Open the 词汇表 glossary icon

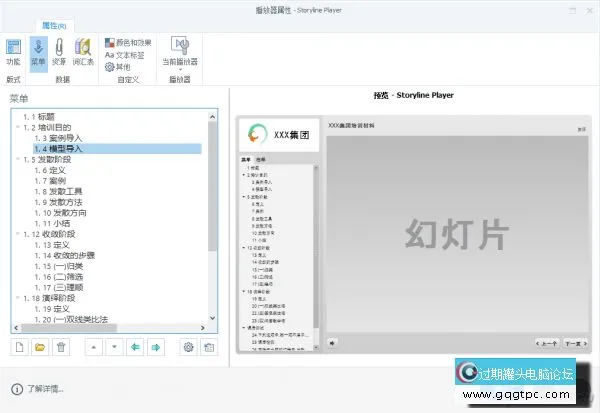(x=83, y=52)
